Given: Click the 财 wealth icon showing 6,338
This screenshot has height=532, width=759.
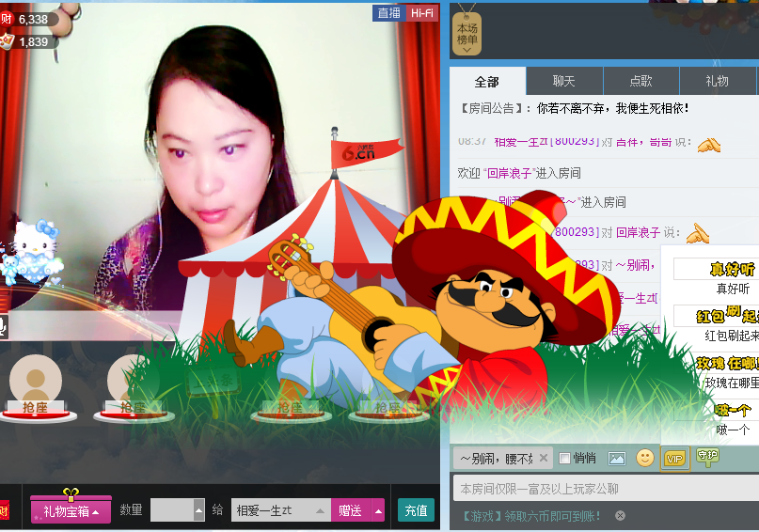Looking at the screenshot, I should (6, 19).
